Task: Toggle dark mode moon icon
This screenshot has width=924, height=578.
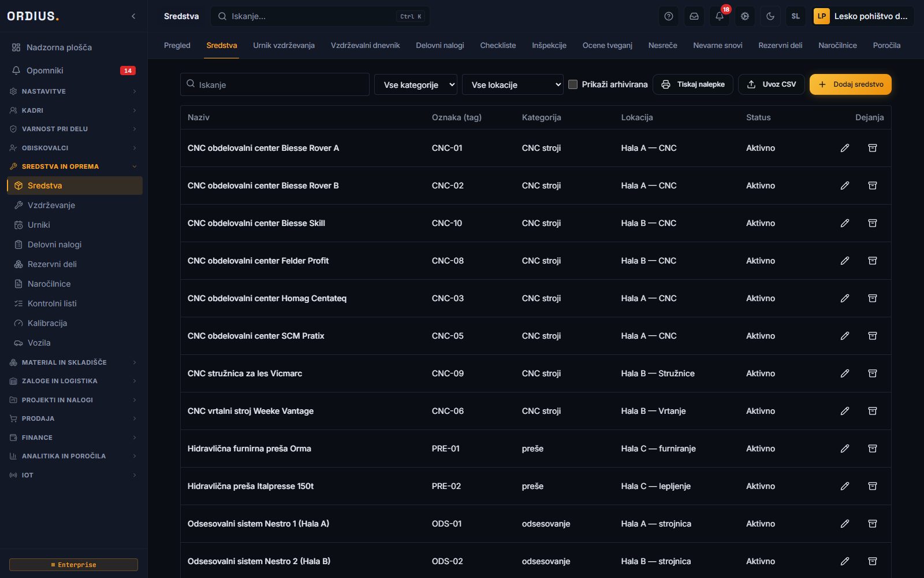Action: pyautogui.click(x=770, y=16)
